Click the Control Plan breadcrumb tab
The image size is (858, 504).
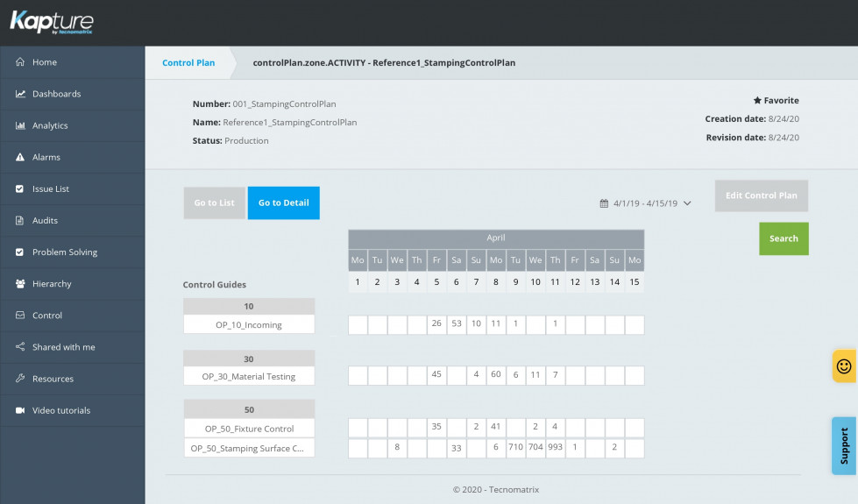pyautogui.click(x=188, y=63)
